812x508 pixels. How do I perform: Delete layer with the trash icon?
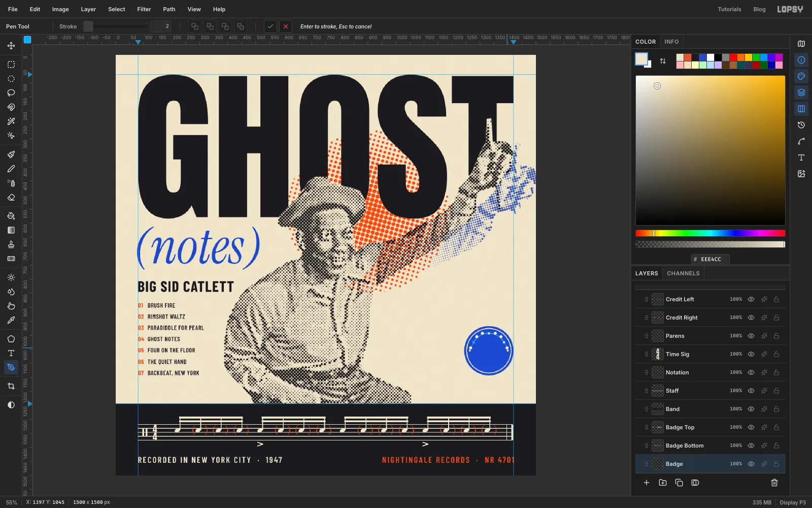(x=774, y=483)
